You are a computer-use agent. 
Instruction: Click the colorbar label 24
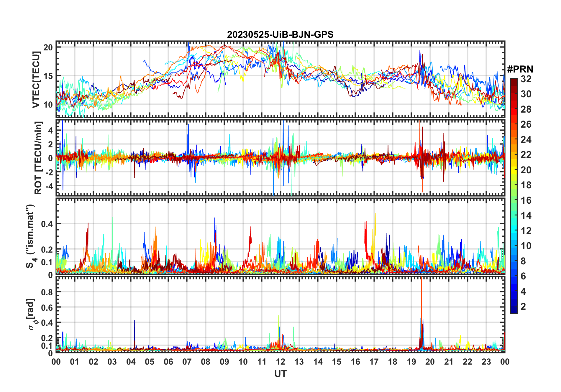tap(526, 139)
